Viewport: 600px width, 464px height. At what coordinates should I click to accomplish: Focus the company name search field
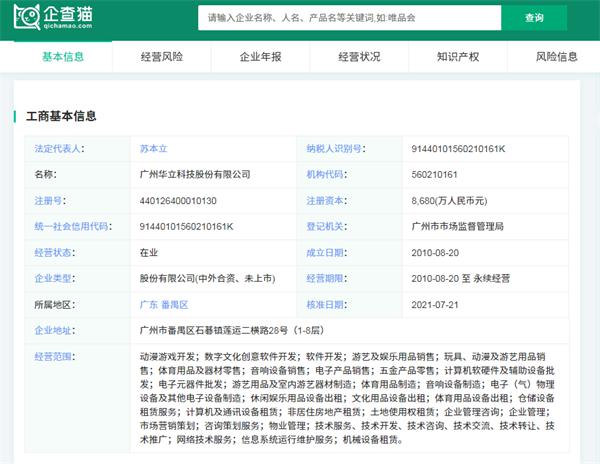coord(349,18)
